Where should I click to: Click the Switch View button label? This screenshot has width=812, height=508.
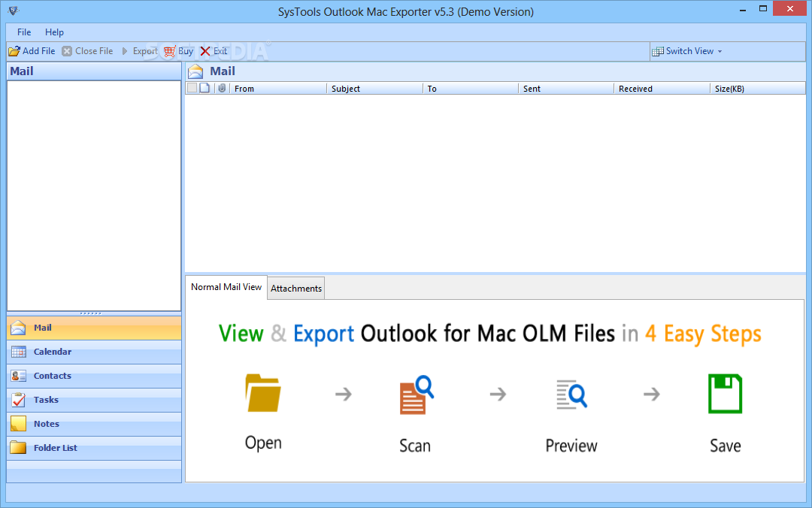[689, 51]
